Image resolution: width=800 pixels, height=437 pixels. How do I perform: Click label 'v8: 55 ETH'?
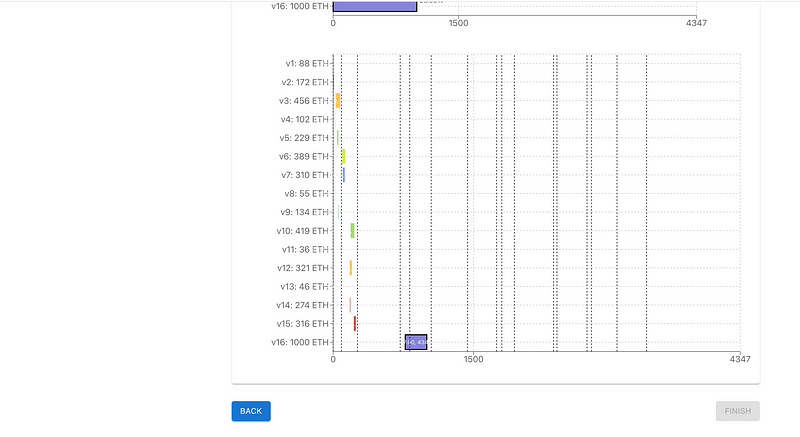point(307,193)
